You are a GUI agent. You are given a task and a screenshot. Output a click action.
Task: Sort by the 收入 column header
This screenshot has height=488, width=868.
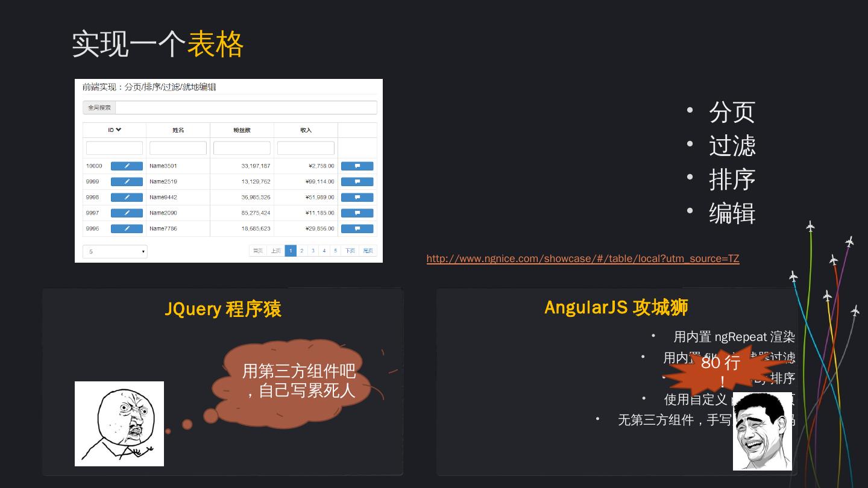pos(306,130)
